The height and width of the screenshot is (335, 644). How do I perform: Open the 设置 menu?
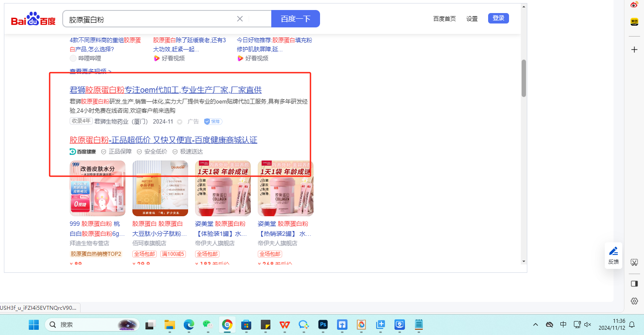(x=472, y=19)
